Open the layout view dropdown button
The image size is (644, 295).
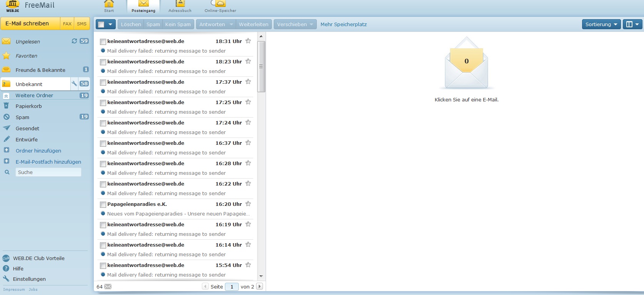point(633,24)
